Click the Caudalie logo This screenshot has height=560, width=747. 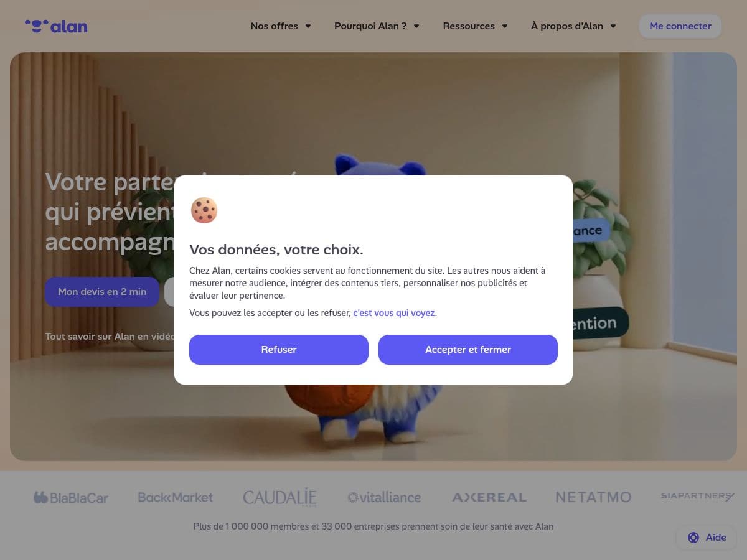[280, 497]
